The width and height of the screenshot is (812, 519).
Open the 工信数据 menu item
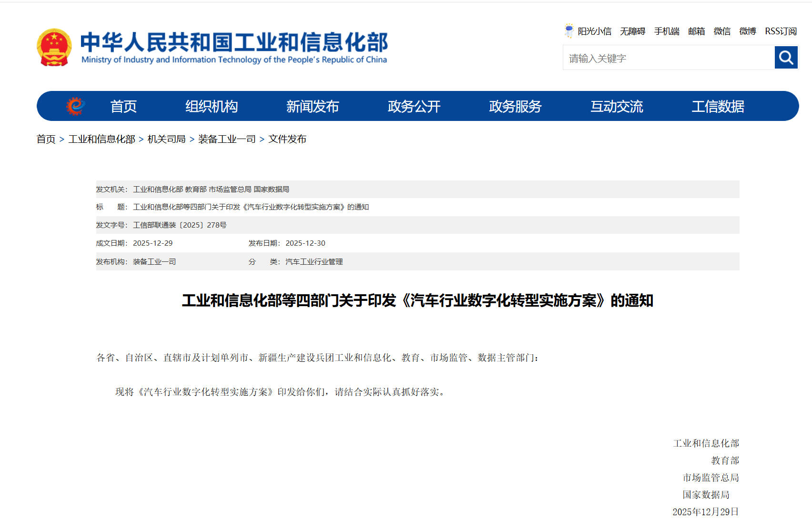coord(718,106)
